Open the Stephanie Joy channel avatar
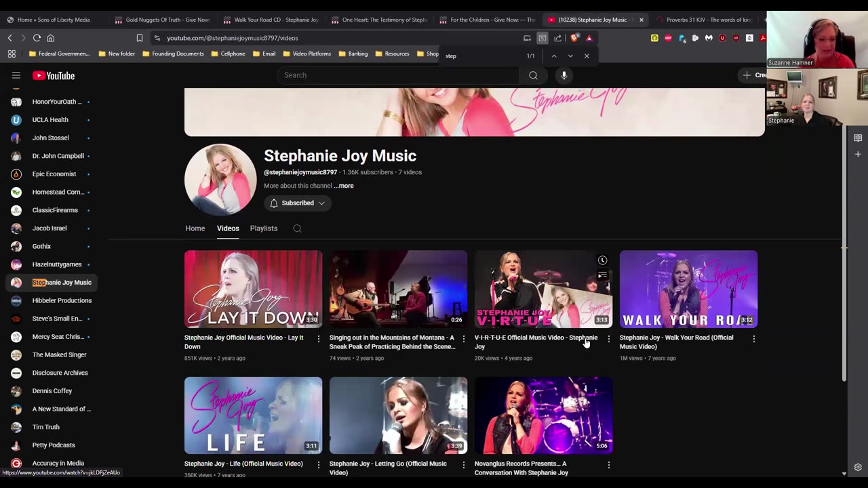This screenshot has width=868, height=488. click(220, 180)
